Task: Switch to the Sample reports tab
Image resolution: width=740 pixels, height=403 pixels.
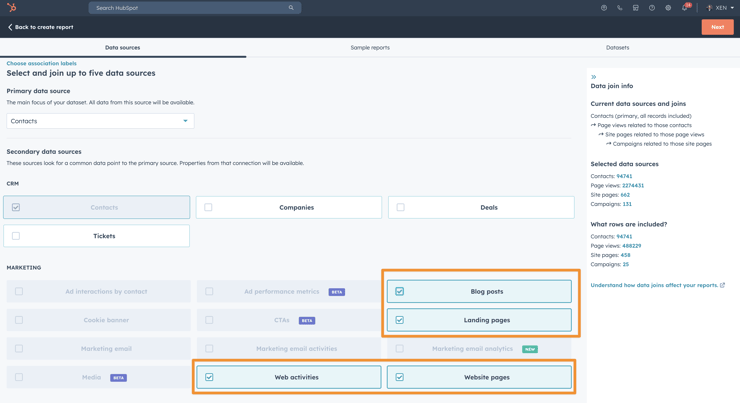Action: click(x=370, y=48)
